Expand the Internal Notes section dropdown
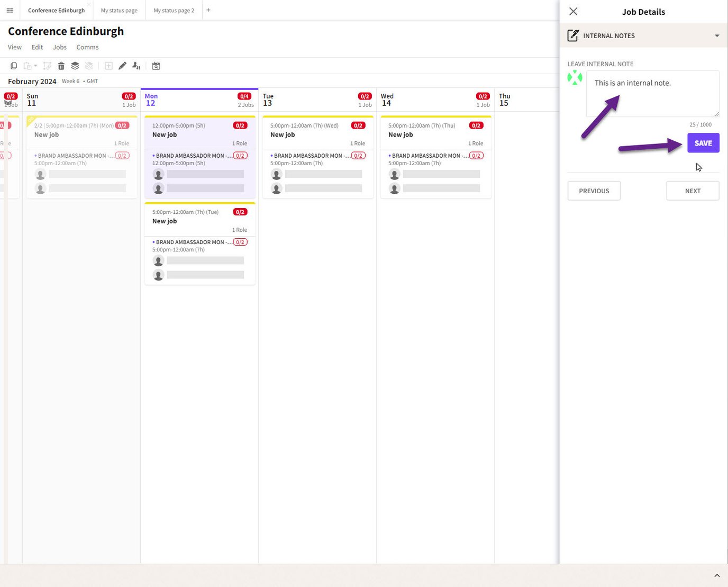728x587 pixels. point(717,35)
